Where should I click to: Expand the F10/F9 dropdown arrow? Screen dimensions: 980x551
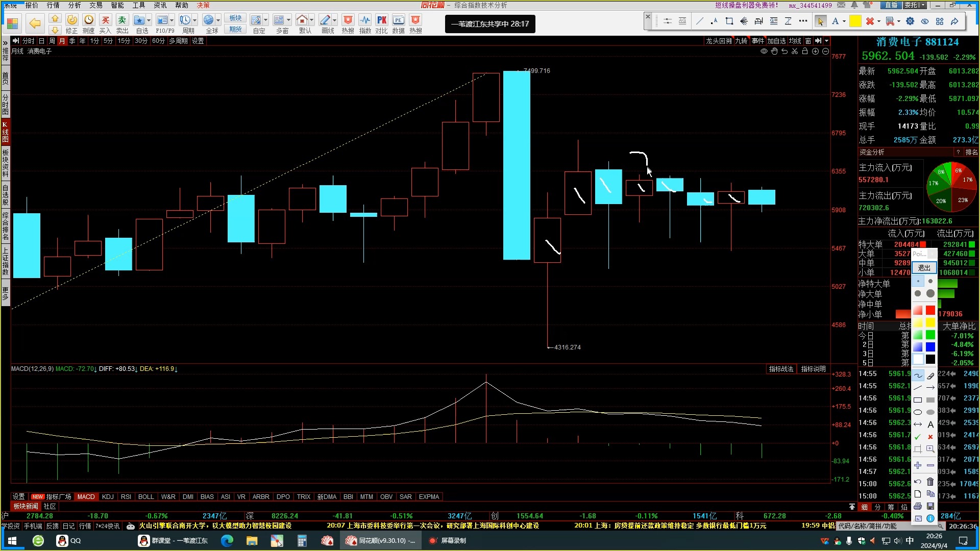(172, 20)
